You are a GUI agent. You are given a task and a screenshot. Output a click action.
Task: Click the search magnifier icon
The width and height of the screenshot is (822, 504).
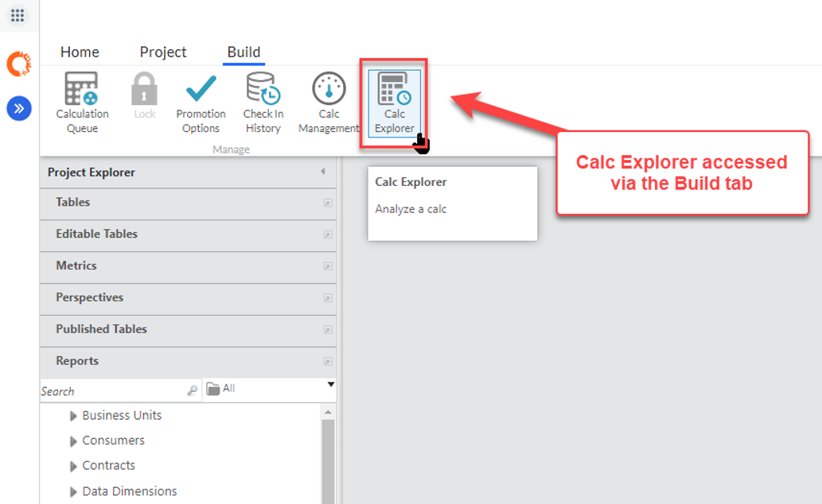(x=192, y=391)
